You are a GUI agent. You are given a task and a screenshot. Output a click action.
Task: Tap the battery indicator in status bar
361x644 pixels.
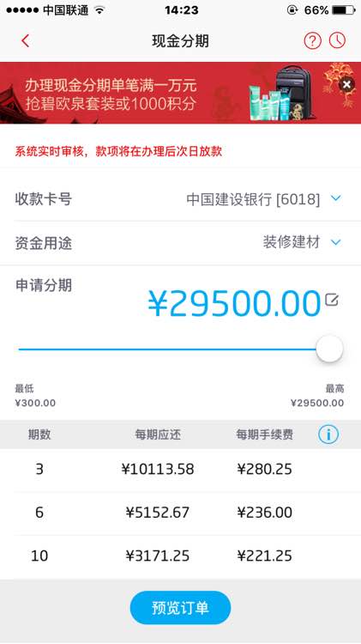344,10
